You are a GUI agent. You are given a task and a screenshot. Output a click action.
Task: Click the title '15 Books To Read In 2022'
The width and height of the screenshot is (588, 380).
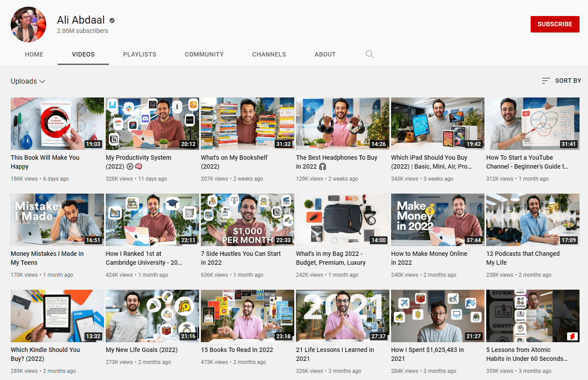[238, 350]
